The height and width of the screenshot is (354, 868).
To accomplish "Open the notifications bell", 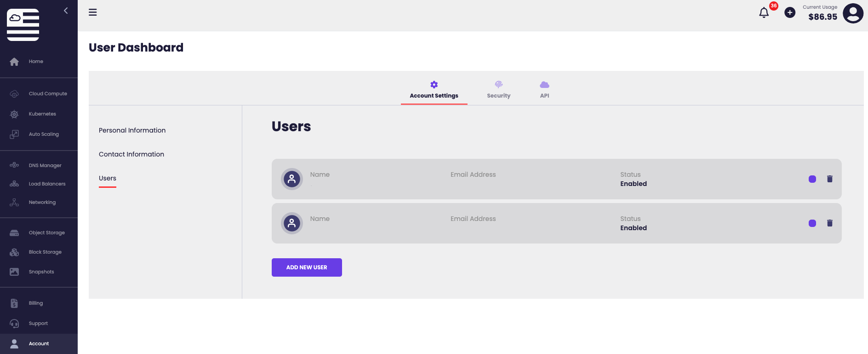I will [x=764, y=13].
